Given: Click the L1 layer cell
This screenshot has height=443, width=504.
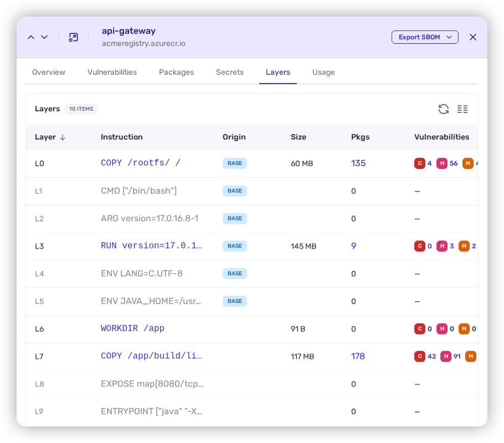Looking at the screenshot, I should coord(39,191).
